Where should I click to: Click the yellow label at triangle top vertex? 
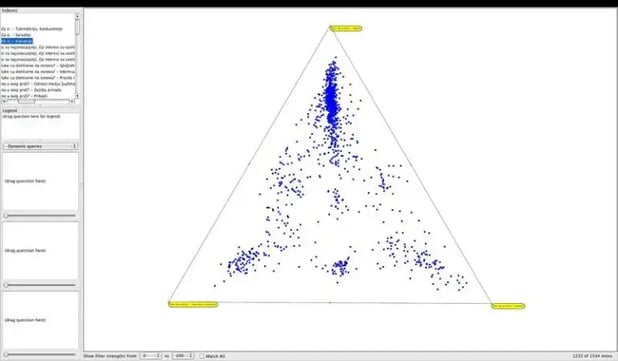[x=346, y=28]
